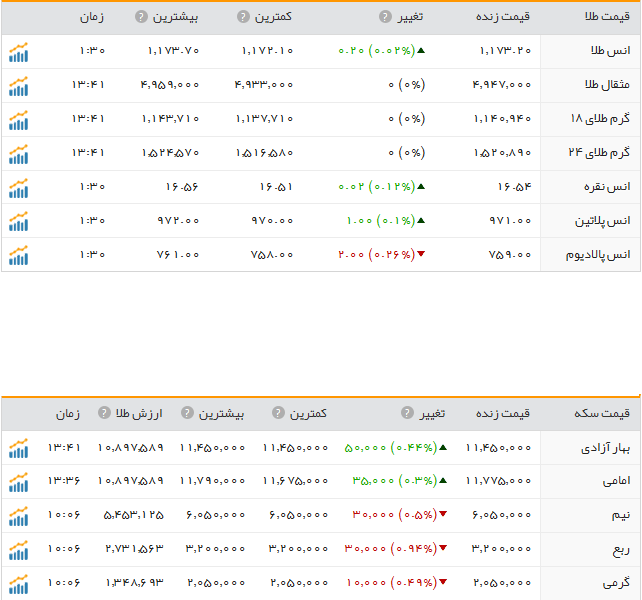Click help icon beside ارزش طلا header
The width and height of the screenshot is (642, 600).
(x=104, y=413)
